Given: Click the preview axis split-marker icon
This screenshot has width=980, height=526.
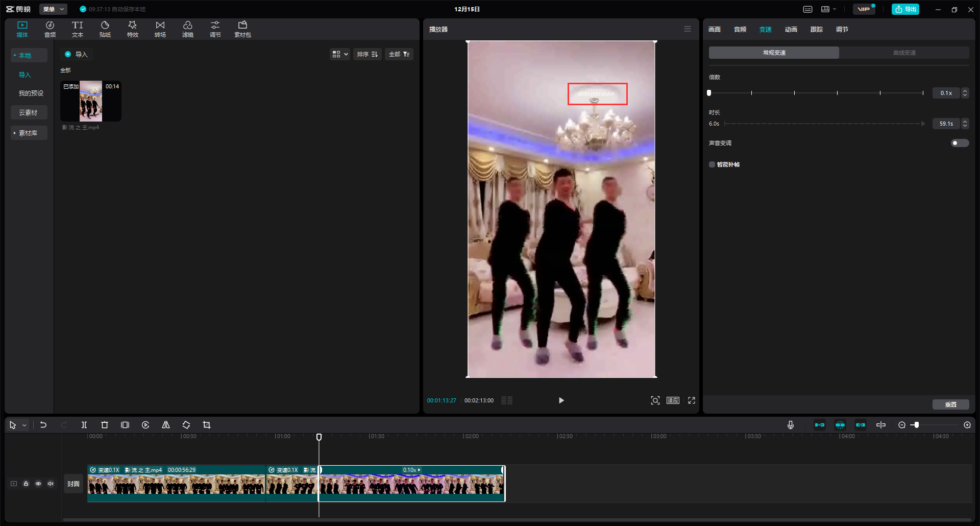Looking at the screenshot, I should point(881,425).
